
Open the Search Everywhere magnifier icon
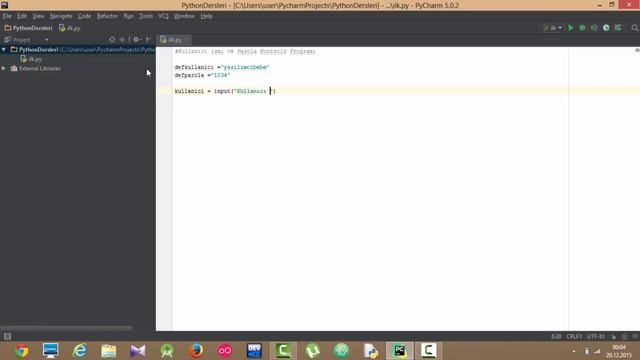click(634, 28)
